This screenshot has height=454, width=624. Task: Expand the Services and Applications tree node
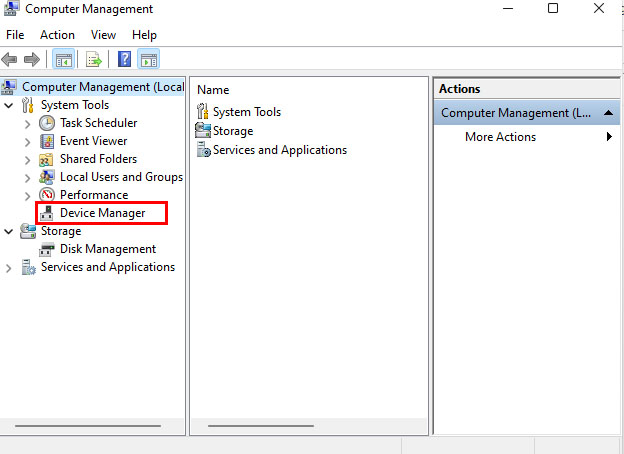click(x=8, y=268)
